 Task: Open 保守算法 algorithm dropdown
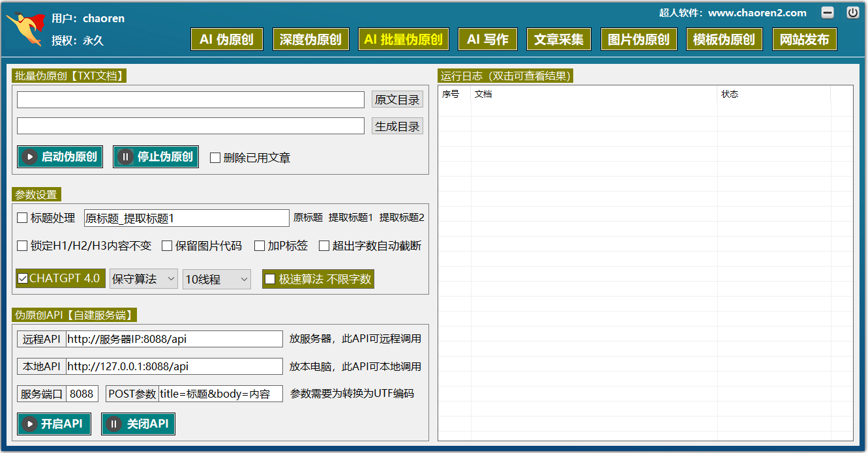(143, 279)
